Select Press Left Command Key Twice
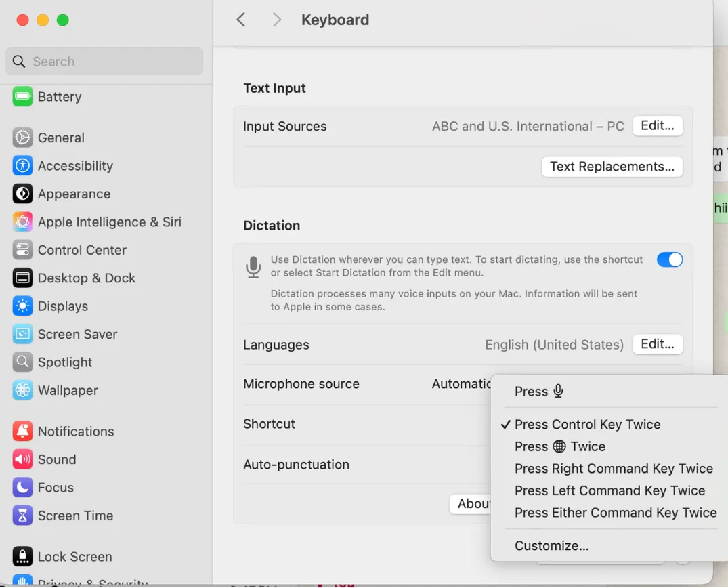The width and height of the screenshot is (728, 588). [x=609, y=490]
